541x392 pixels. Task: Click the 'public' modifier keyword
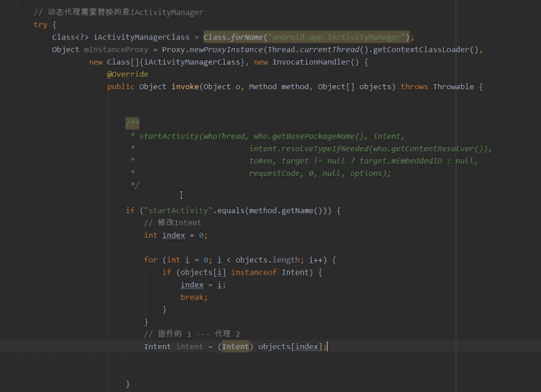(121, 87)
